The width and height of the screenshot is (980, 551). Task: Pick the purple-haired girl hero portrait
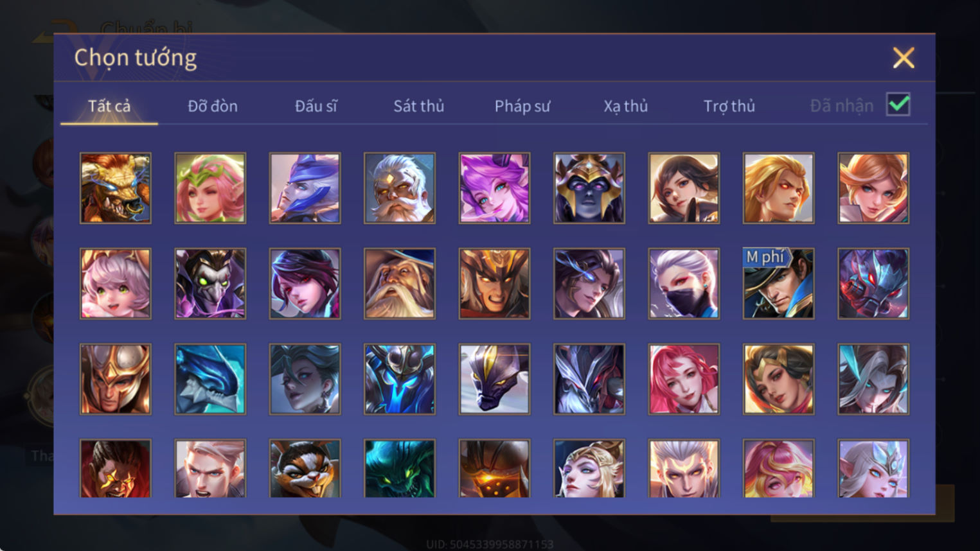click(x=494, y=188)
